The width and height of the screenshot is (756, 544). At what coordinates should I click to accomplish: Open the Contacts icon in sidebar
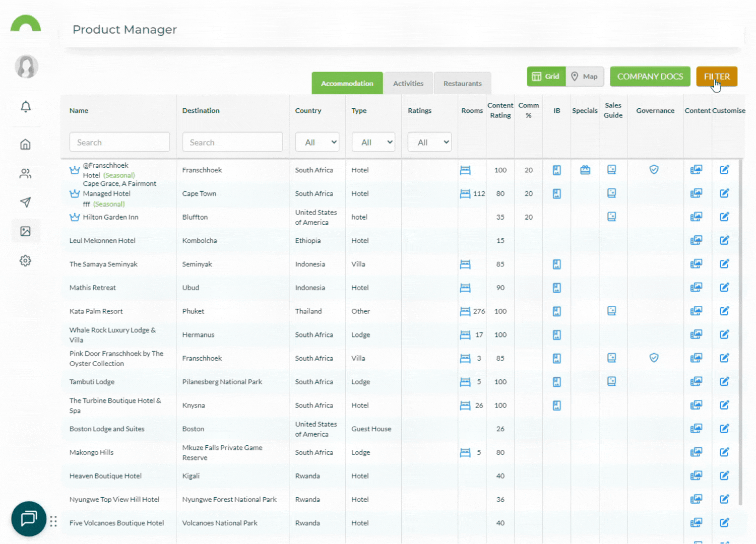tap(25, 173)
